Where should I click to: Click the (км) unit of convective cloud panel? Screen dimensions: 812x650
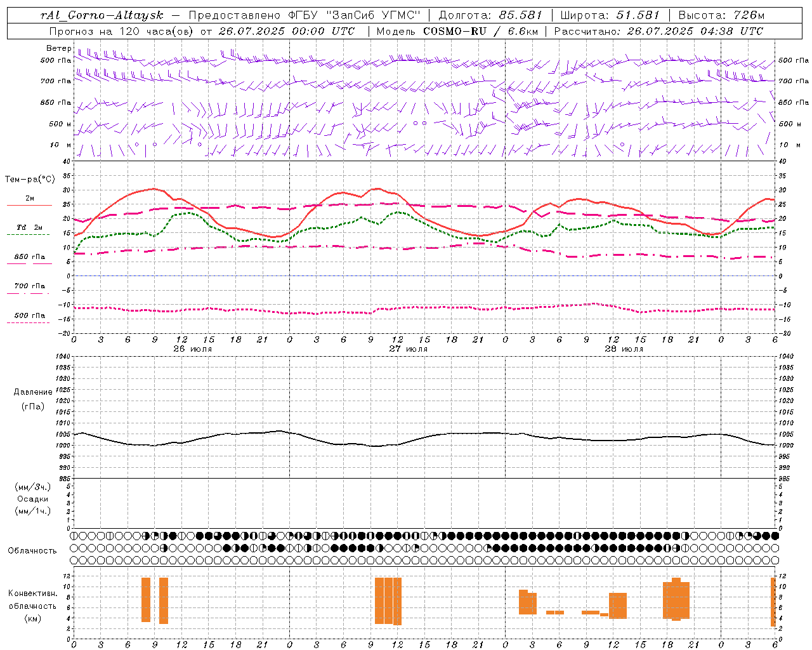33,618
